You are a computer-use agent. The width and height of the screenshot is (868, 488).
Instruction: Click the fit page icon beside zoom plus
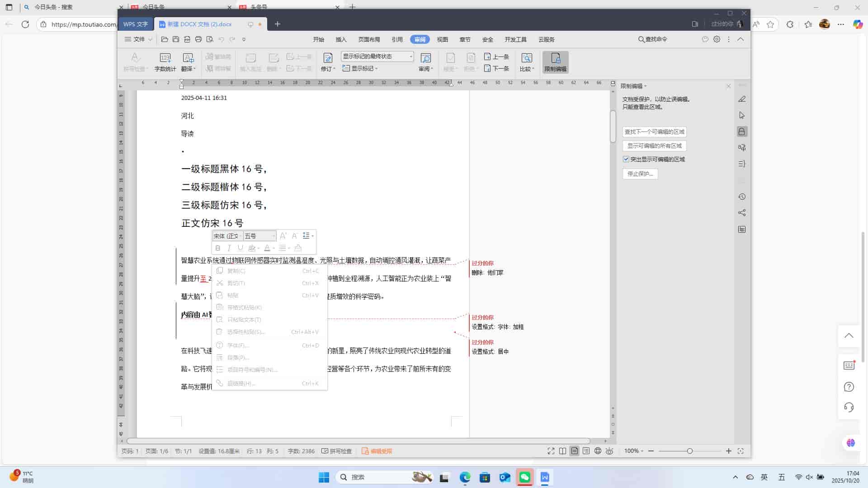pyautogui.click(x=741, y=451)
